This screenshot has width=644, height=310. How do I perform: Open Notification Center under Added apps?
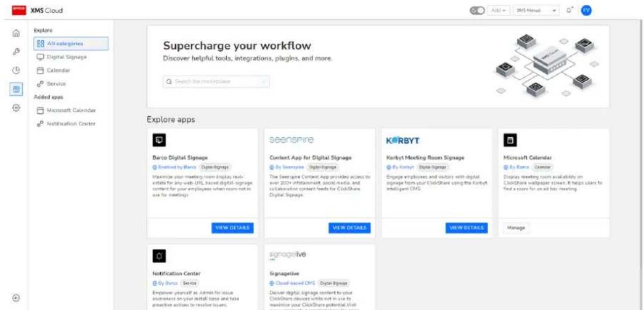tap(70, 123)
